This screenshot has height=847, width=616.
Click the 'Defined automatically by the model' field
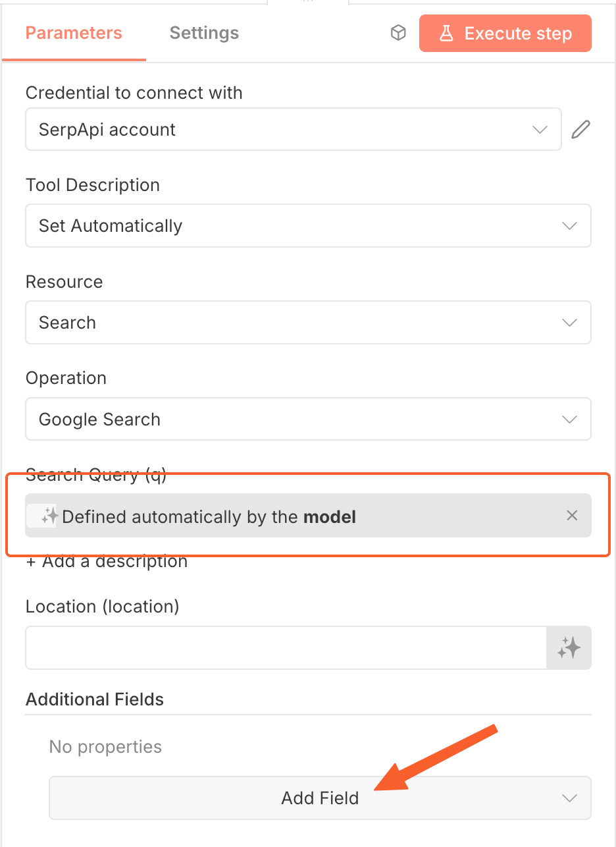(x=209, y=516)
